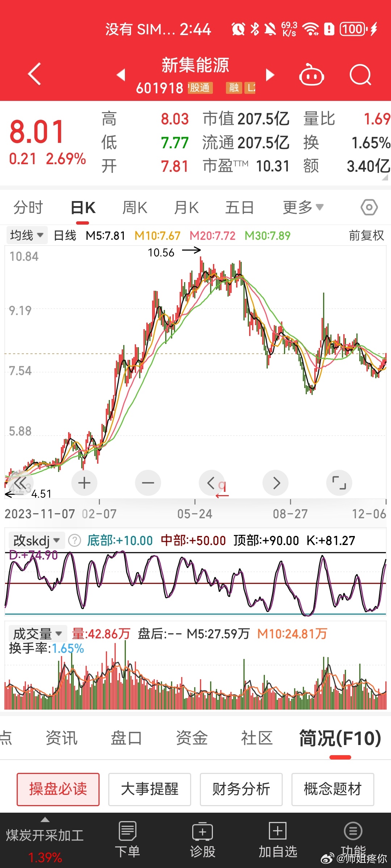Switch to 周K chart tab
Screen dimensions: 391x868
pos(135,208)
